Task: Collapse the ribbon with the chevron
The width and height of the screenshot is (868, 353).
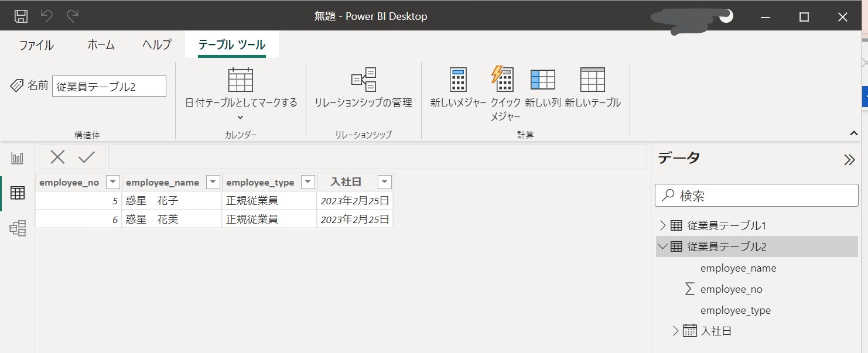Action: (x=853, y=133)
